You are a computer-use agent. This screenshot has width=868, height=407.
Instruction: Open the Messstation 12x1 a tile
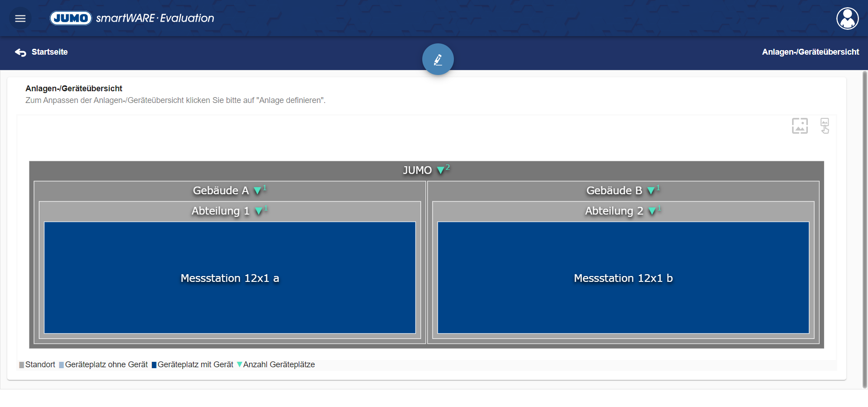230,278
